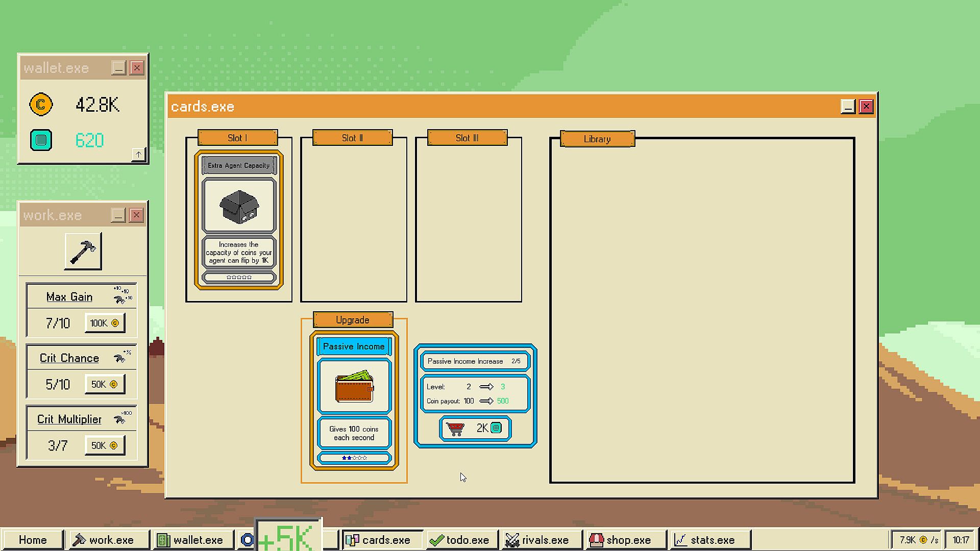This screenshot has width=980, height=551.
Task: Click the 3/7 Crit Multiplier level
Action: click(x=58, y=446)
